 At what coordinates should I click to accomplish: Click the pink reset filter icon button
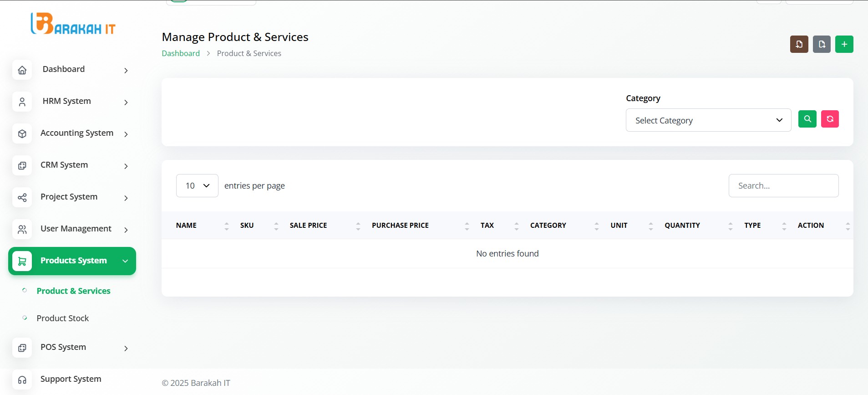point(830,119)
